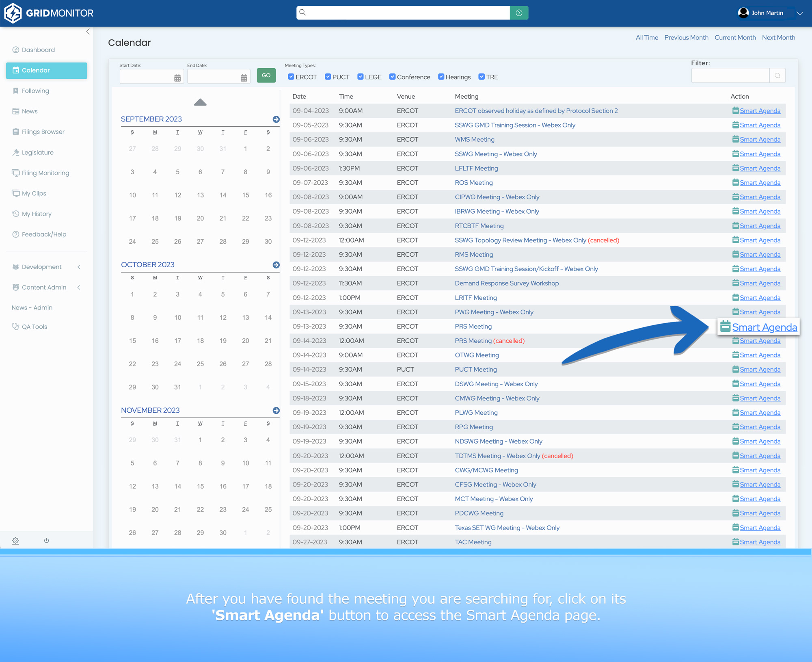
Task: Click Smart Agenda calendar icon for TAC Meeting
Action: coord(735,542)
